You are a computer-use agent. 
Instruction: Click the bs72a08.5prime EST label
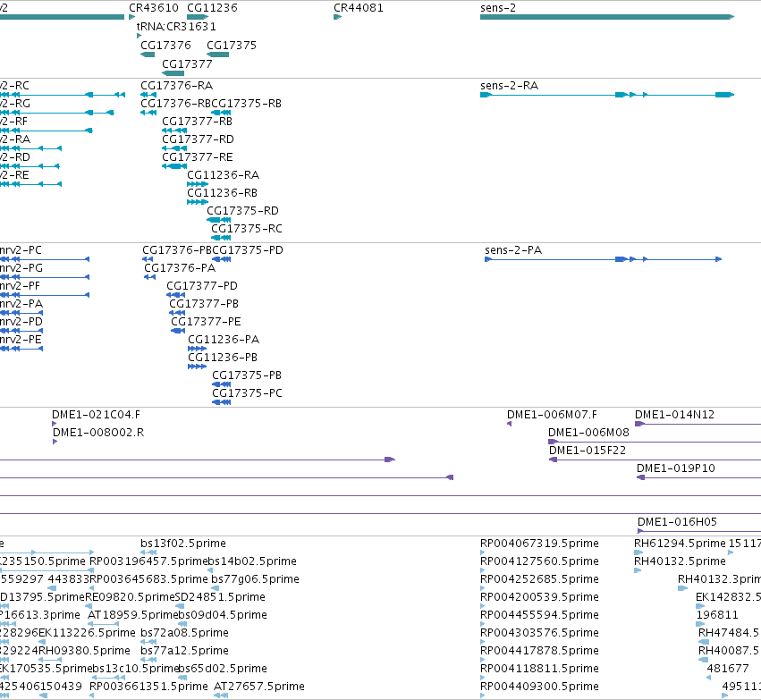click(184, 633)
